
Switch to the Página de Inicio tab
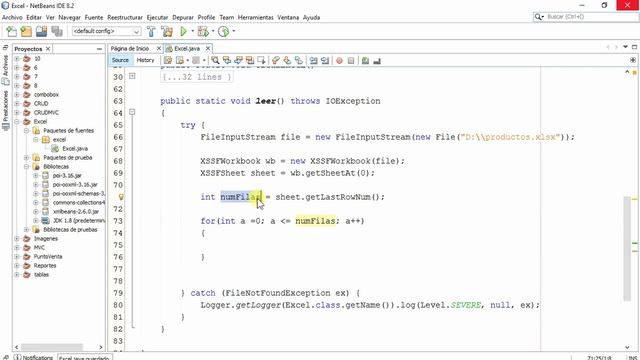[130, 49]
